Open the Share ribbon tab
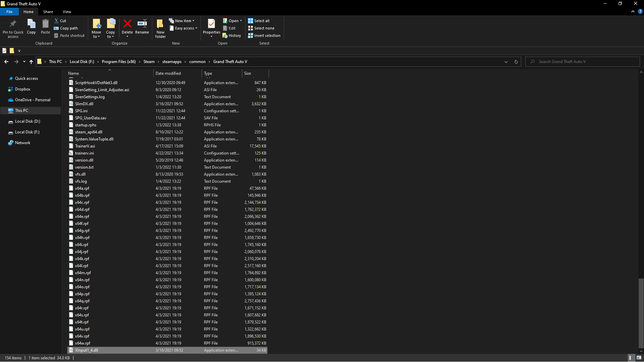Image resolution: width=644 pixels, height=362 pixels. coord(48,12)
